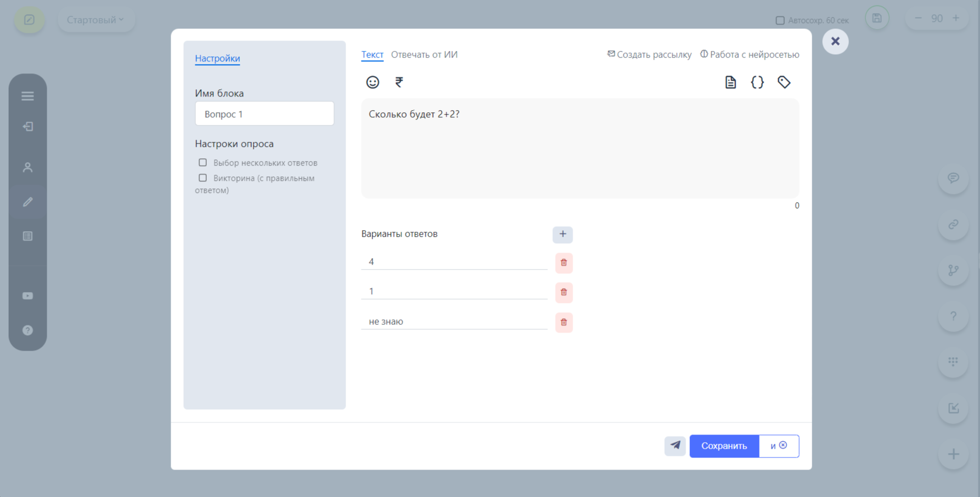Open the "Настройки" tab
Screen dimensions: 980x497
217,58
